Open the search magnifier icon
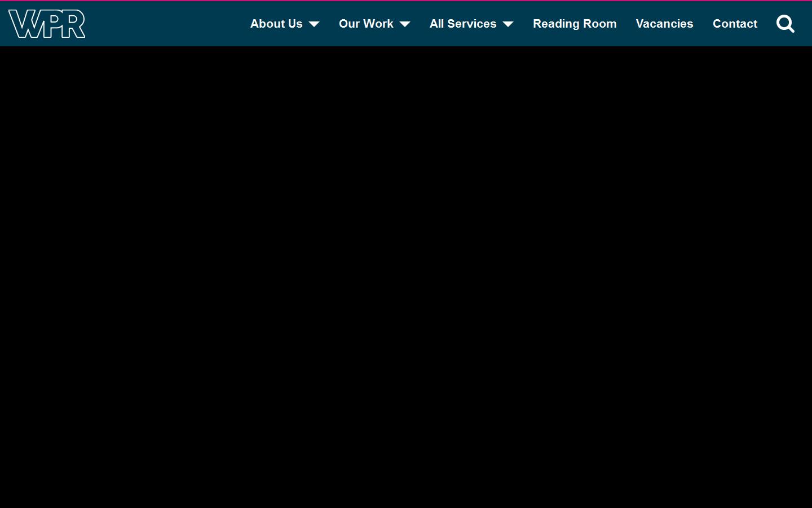 [785, 24]
